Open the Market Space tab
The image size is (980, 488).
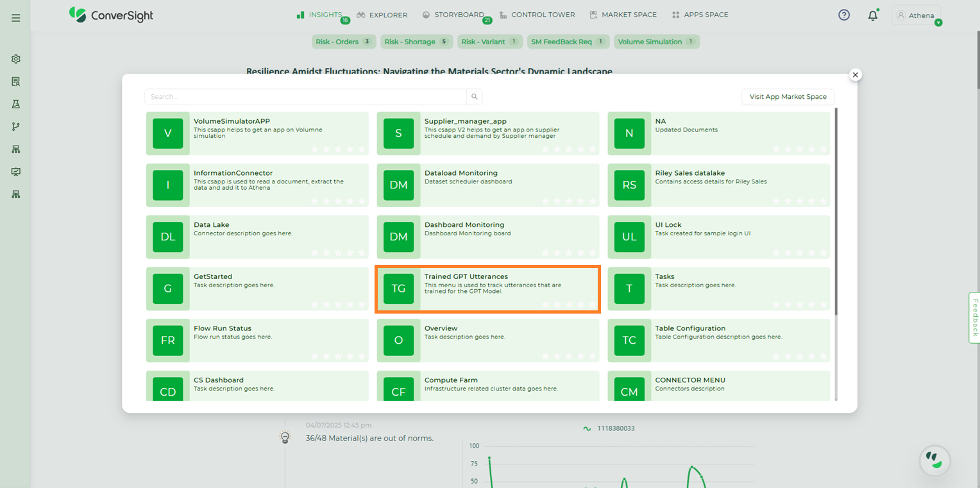coord(623,15)
